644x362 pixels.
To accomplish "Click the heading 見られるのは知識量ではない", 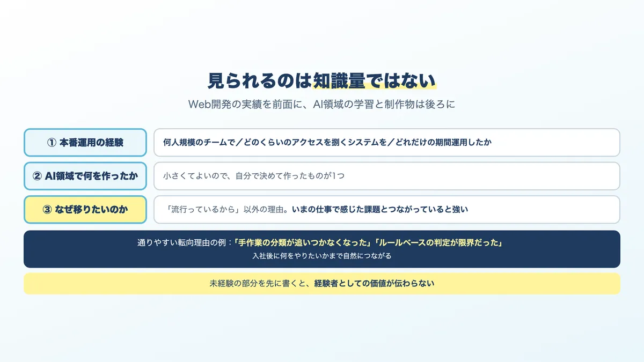I will pyautogui.click(x=322, y=80).
